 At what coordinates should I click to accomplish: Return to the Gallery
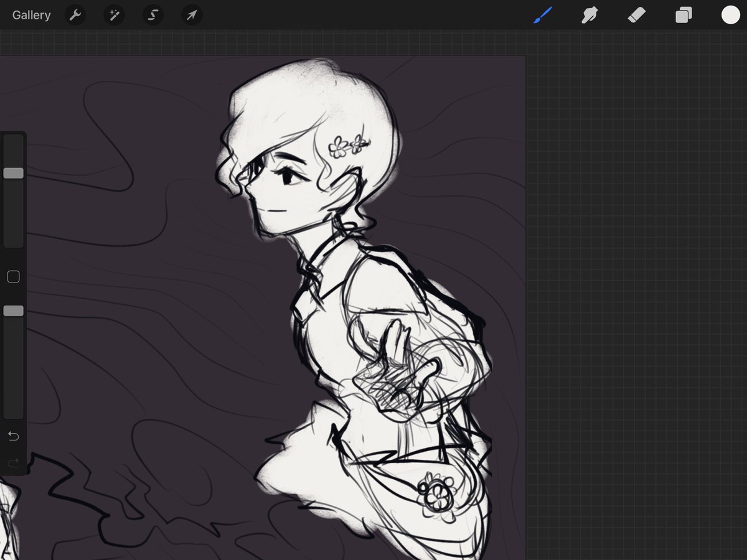tap(31, 15)
